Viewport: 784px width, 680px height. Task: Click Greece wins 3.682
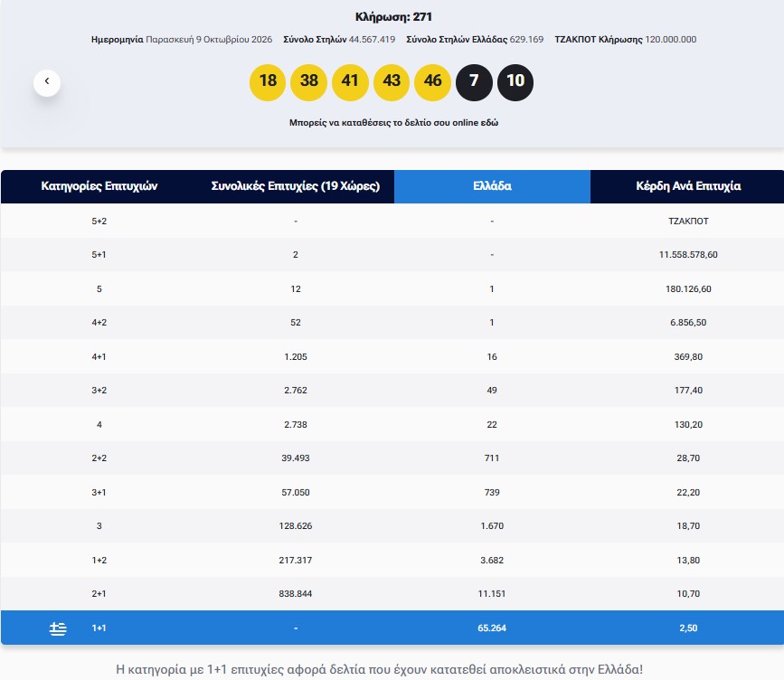(492, 561)
